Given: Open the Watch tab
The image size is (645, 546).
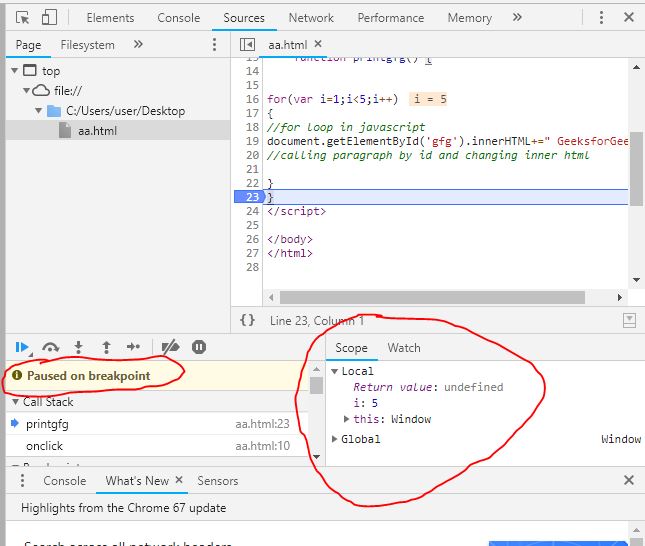Looking at the screenshot, I should (x=404, y=348).
